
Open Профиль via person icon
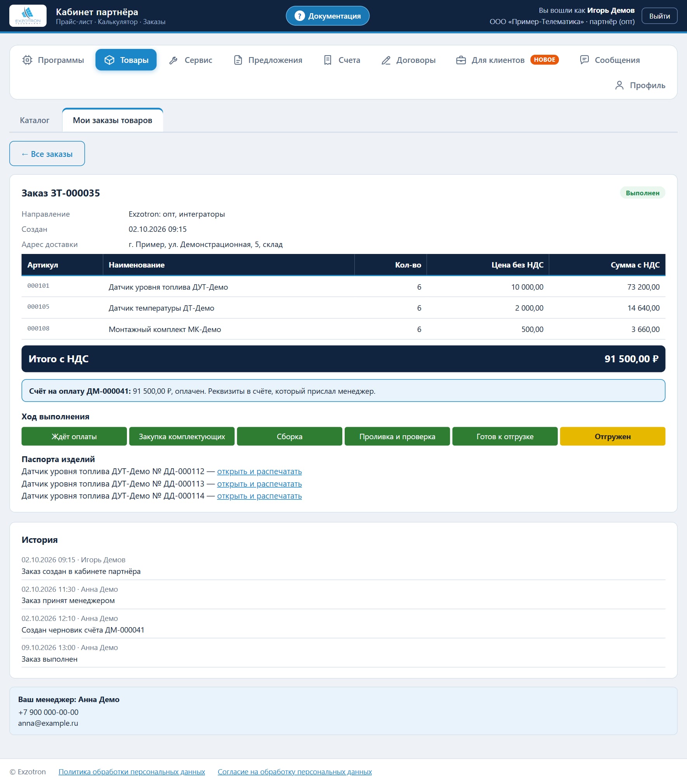pyautogui.click(x=619, y=85)
